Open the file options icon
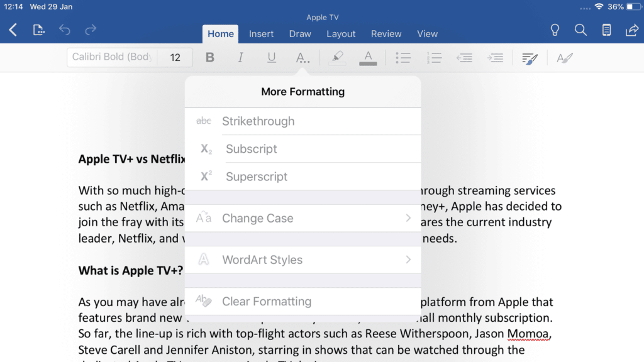The width and height of the screenshot is (644, 362). (x=39, y=30)
